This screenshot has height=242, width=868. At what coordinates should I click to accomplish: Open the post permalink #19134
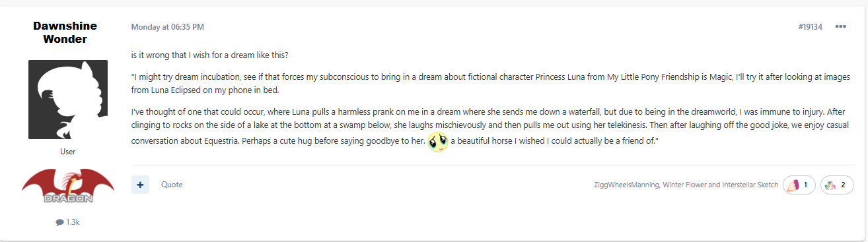click(810, 27)
